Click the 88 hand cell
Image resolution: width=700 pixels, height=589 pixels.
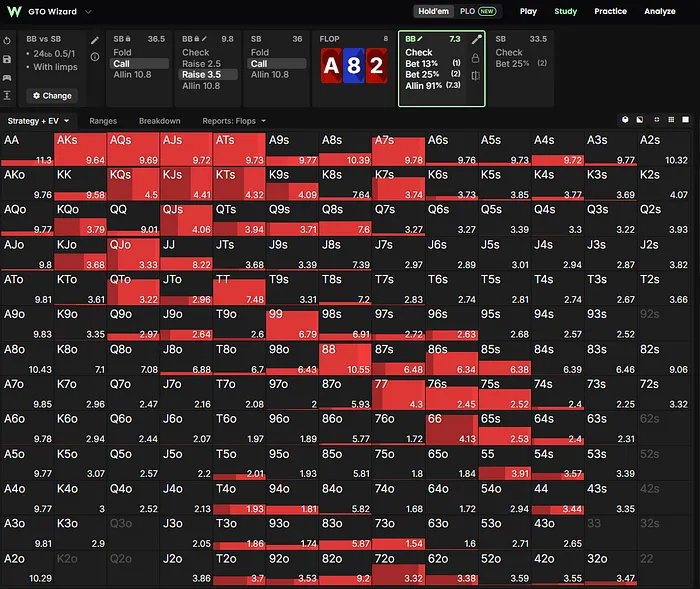coord(345,359)
